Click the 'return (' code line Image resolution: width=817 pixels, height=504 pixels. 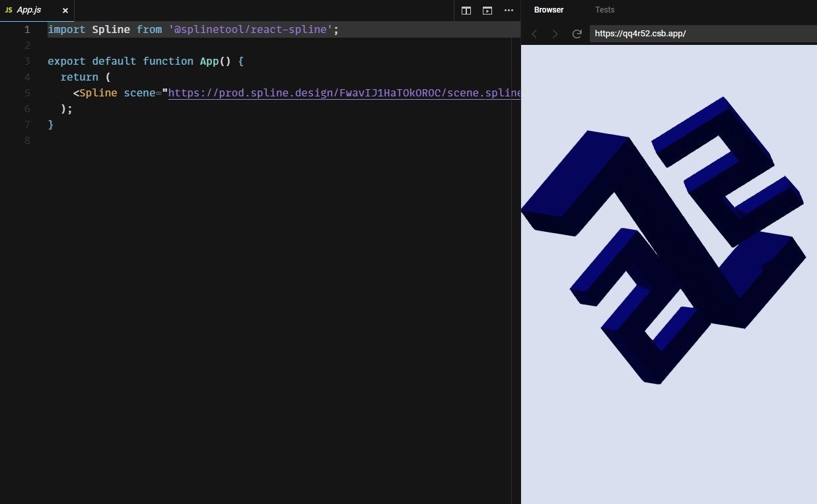tap(86, 77)
